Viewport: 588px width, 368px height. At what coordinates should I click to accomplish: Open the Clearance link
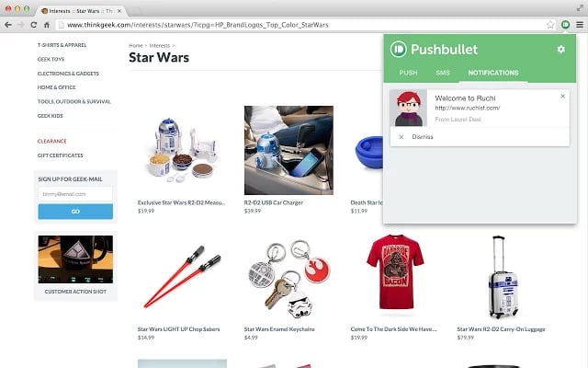(x=51, y=141)
